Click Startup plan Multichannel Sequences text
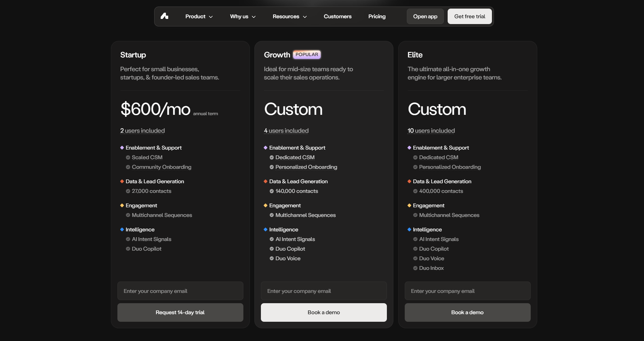 point(162,215)
